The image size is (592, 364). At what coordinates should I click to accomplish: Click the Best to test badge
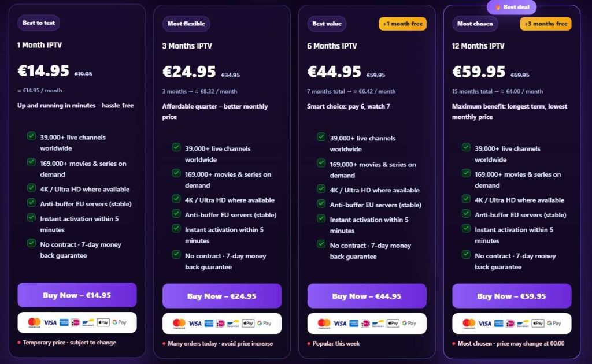tap(38, 23)
